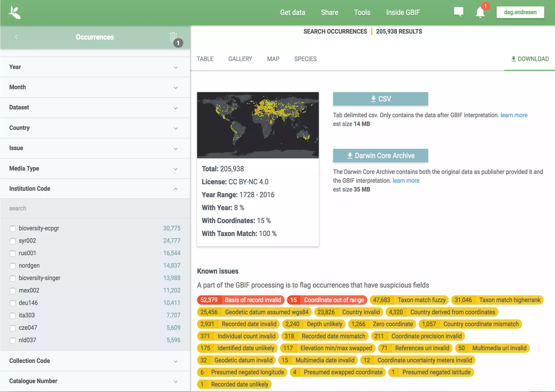Click the back arrow beside Occurrences
The width and height of the screenshot is (555, 392).
pyautogui.click(x=16, y=37)
